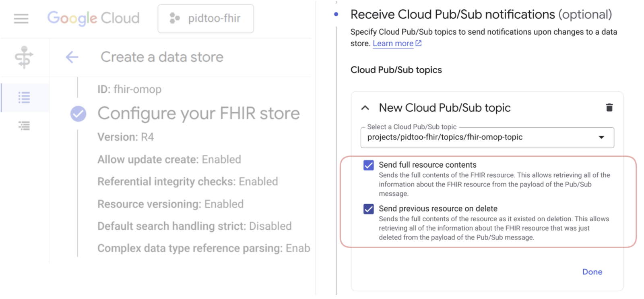Image resolution: width=644 pixels, height=299 pixels.
Task: Open the hamburger navigation menu
Action: pos(21,19)
